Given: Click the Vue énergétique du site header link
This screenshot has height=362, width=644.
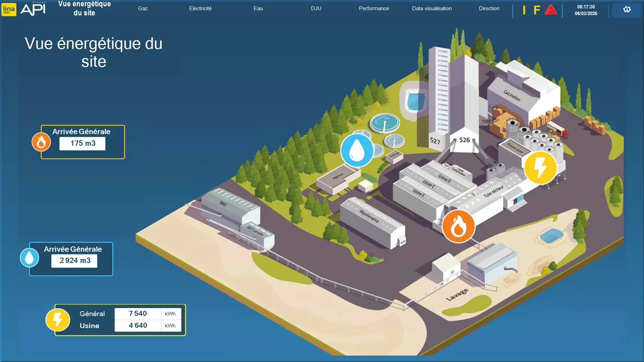Looking at the screenshot, I should (85, 8).
